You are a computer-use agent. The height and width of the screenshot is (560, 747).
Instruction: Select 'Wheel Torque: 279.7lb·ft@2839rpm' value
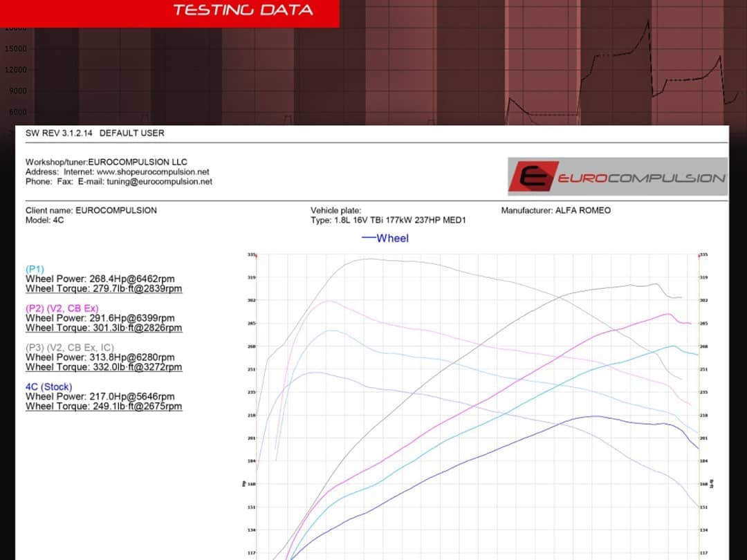104,288
